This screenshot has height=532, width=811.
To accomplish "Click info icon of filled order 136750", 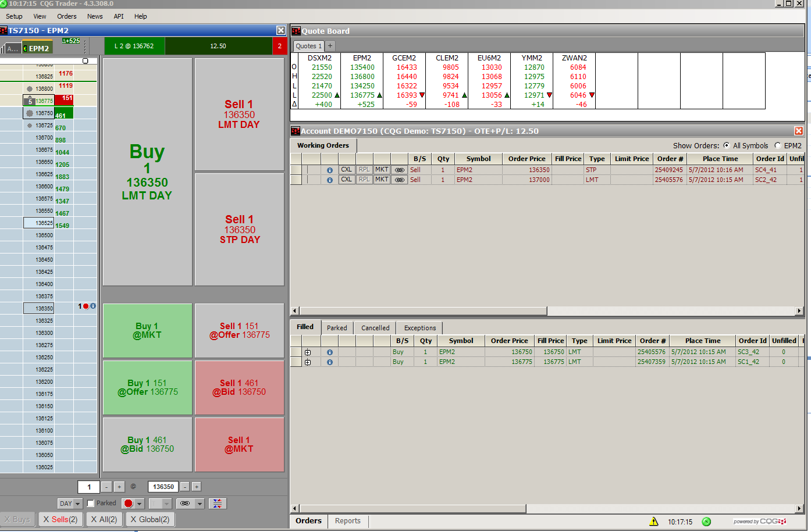I will tap(330, 352).
